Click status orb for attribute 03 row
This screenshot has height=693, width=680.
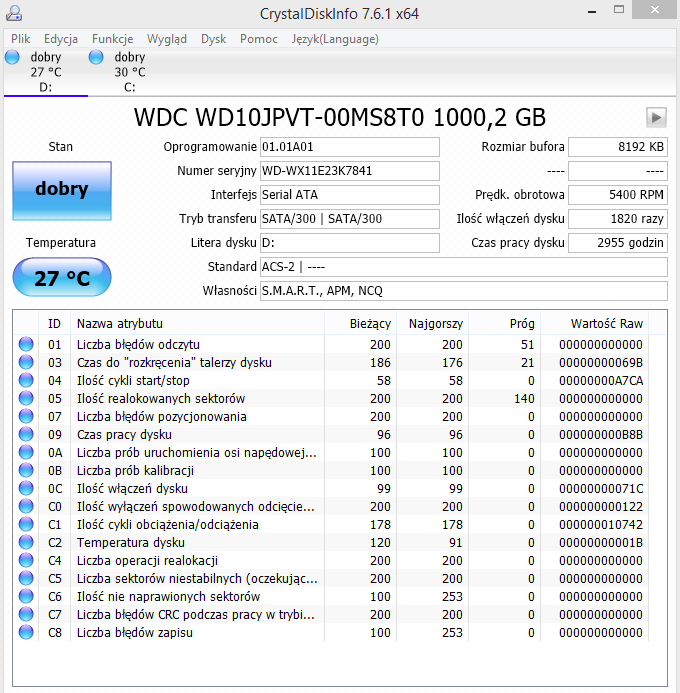[26, 362]
